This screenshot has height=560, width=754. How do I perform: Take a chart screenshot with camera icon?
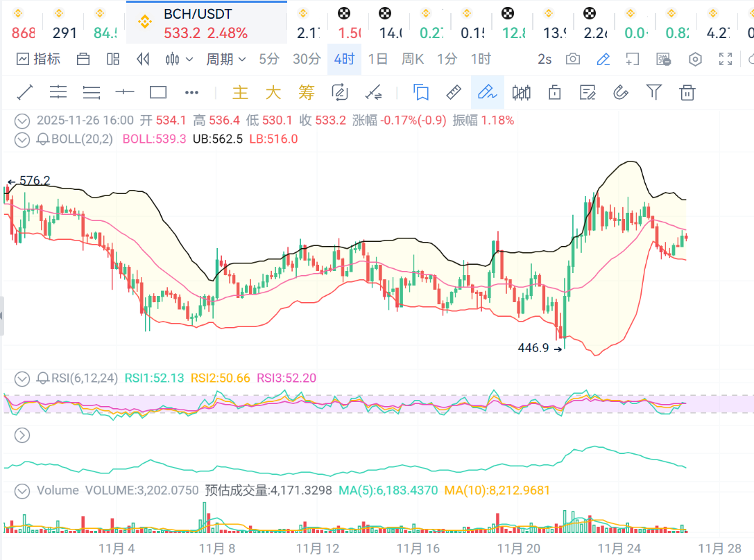coord(573,60)
